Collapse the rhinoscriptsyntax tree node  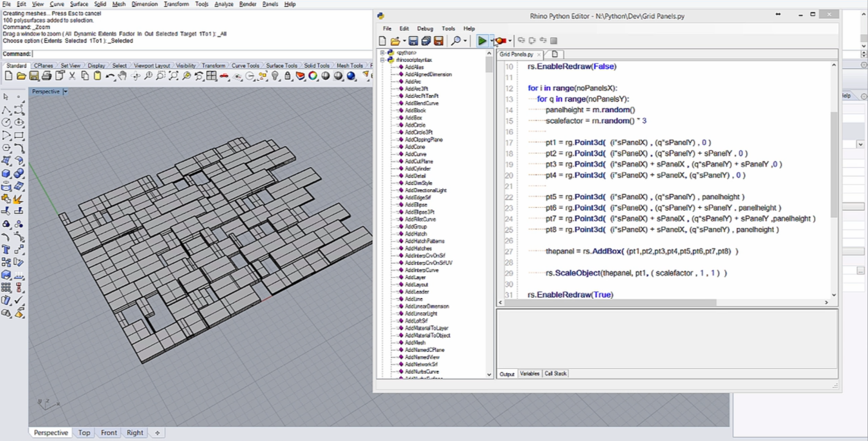pos(382,60)
